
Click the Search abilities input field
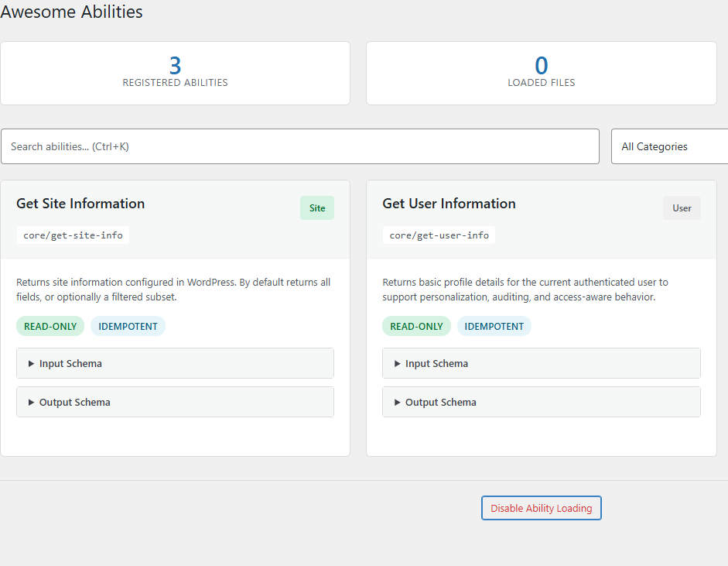point(299,146)
